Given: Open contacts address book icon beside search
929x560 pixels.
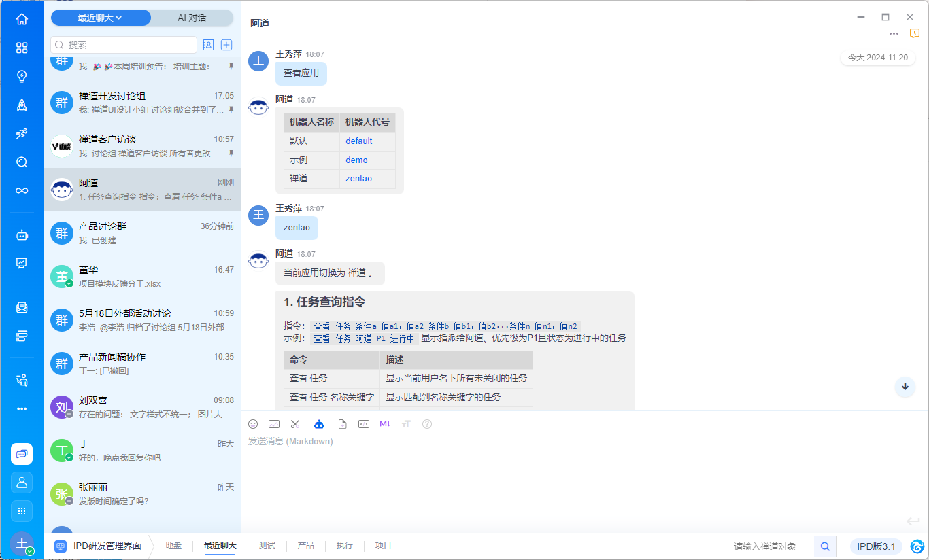Looking at the screenshot, I should click(x=208, y=45).
